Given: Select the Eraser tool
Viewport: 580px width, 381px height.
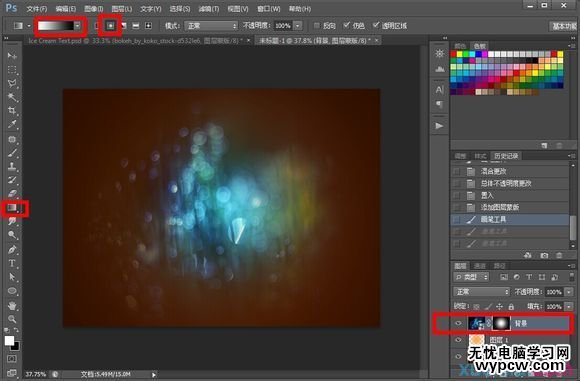Looking at the screenshot, I should pyautogui.click(x=12, y=193).
